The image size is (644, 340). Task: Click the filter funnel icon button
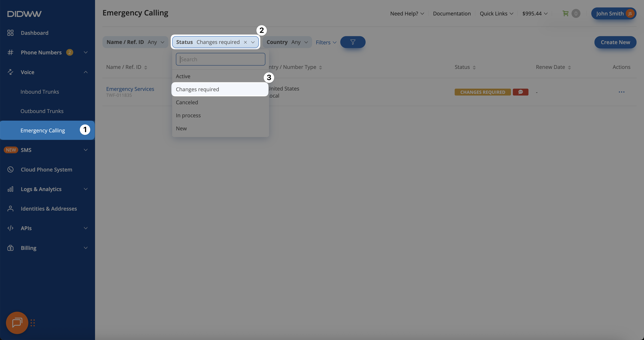pos(353,42)
